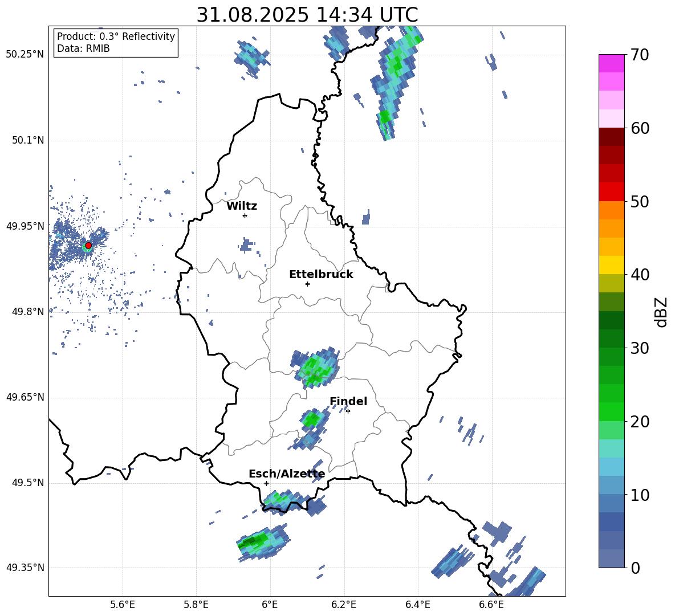This screenshot has height=616, width=675.
Task: Click the bright green 20 dBZ colorbar swatch
Action: (x=611, y=411)
